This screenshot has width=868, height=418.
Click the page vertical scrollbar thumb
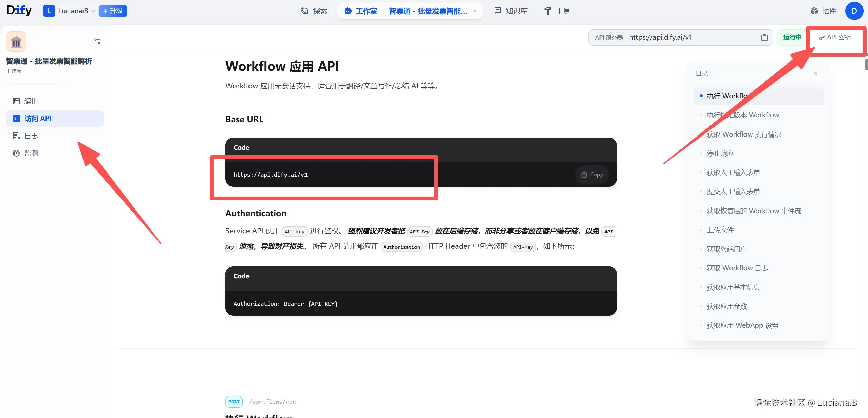866,64
